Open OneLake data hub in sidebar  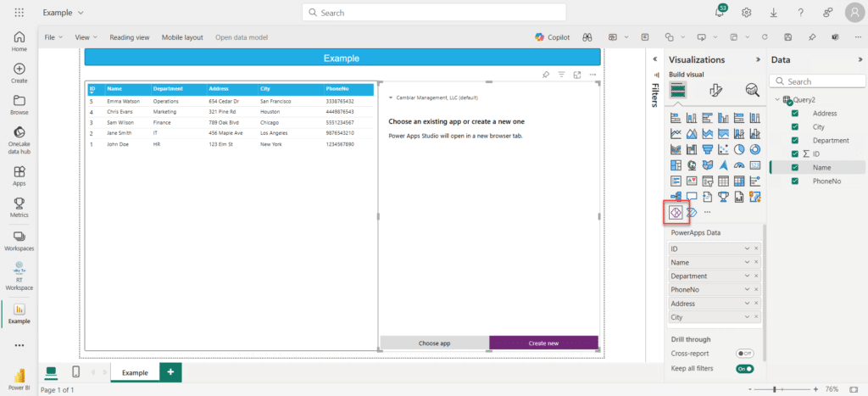click(x=19, y=138)
